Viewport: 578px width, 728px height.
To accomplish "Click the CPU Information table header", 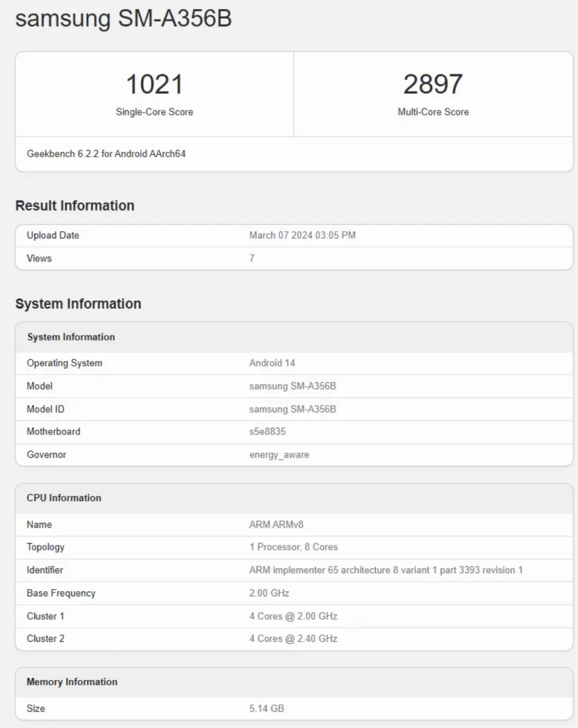I will [x=64, y=498].
